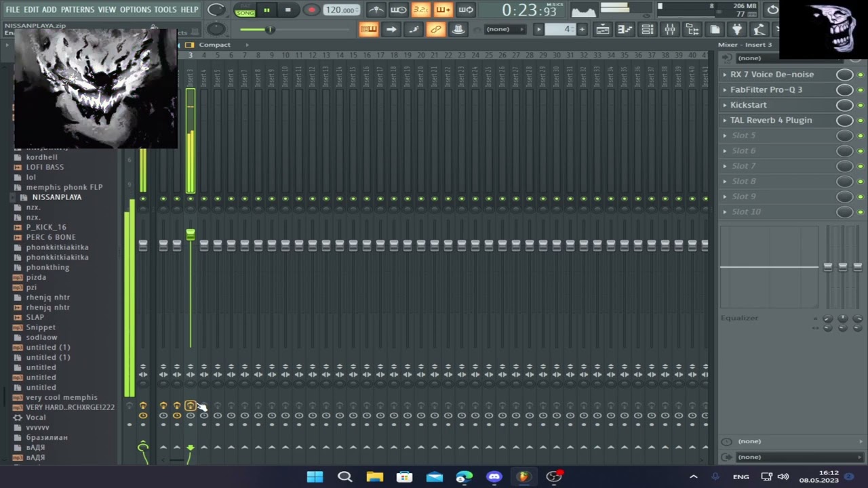Open File Explorer in the taskbar
This screenshot has height=488, width=868.
pyautogui.click(x=374, y=476)
